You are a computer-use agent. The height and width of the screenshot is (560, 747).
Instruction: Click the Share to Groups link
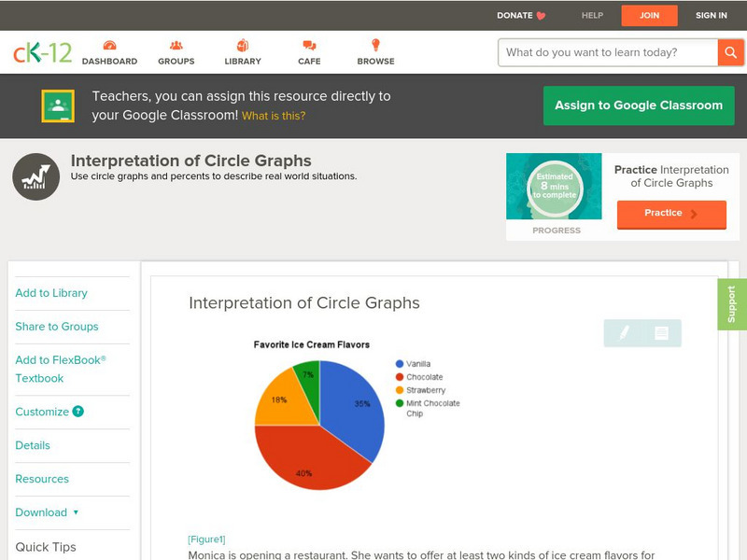pos(57,326)
